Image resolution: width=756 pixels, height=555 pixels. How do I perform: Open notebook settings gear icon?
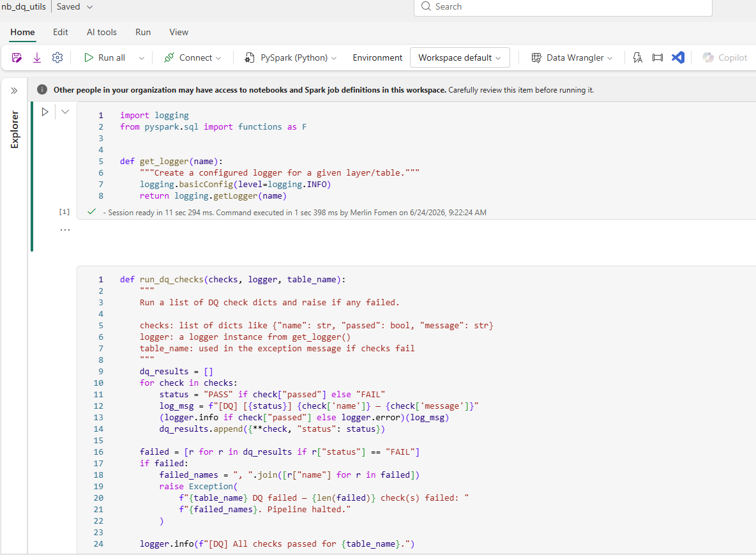(x=57, y=58)
